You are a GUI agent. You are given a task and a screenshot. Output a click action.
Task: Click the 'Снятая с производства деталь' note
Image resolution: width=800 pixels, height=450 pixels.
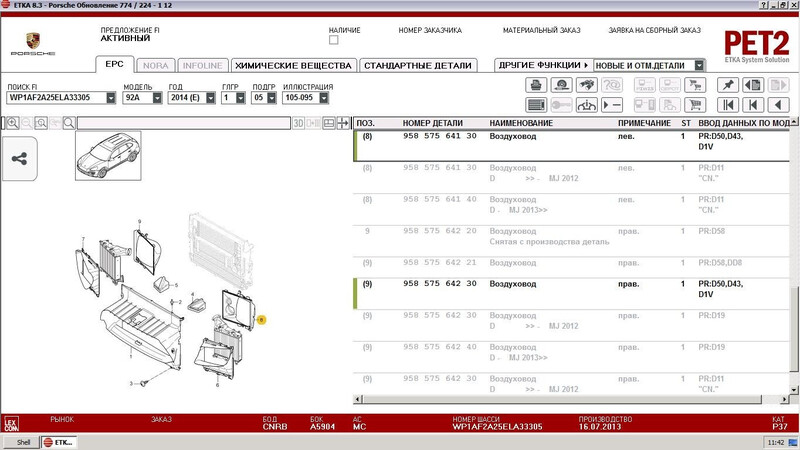pyautogui.click(x=549, y=242)
